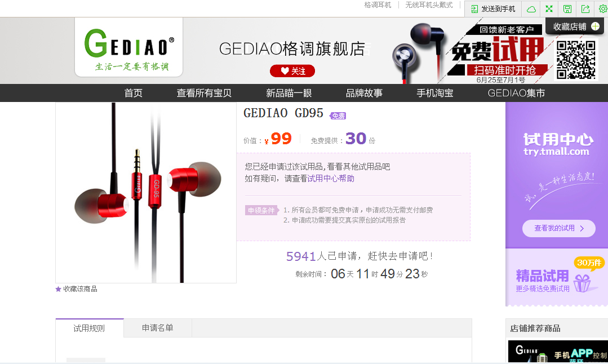Click the cloud icon in top toolbar
Viewport: 608px width, 364px height.
(531, 9)
